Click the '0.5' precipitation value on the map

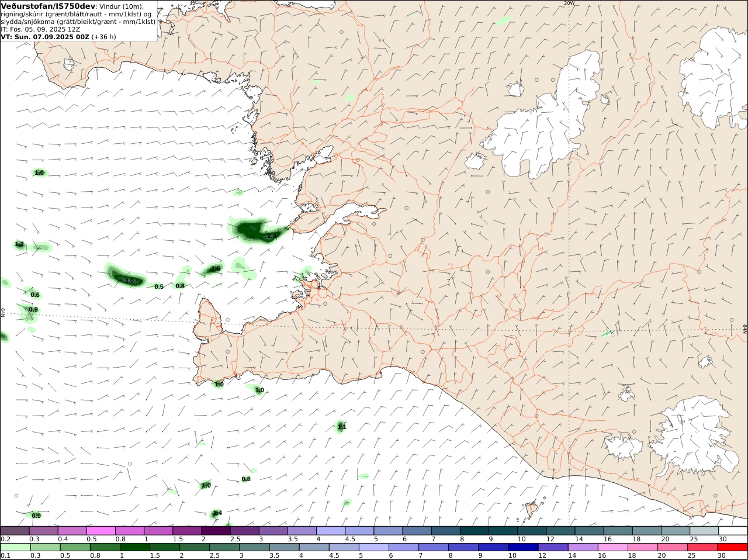coord(159,287)
